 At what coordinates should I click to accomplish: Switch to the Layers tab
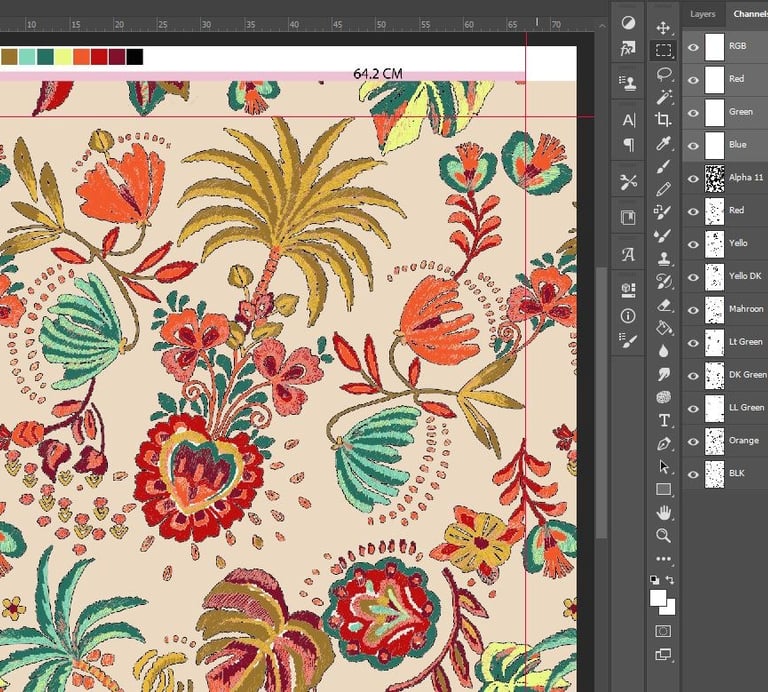703,14
